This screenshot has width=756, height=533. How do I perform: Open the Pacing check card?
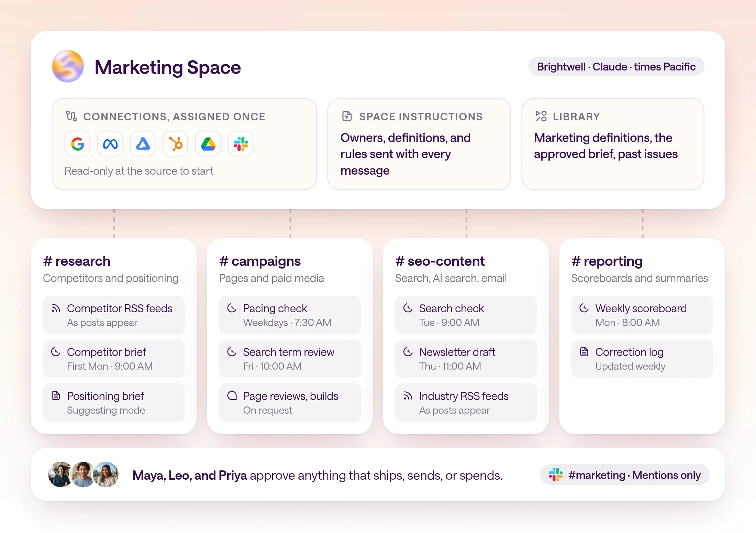click(290, 315)
